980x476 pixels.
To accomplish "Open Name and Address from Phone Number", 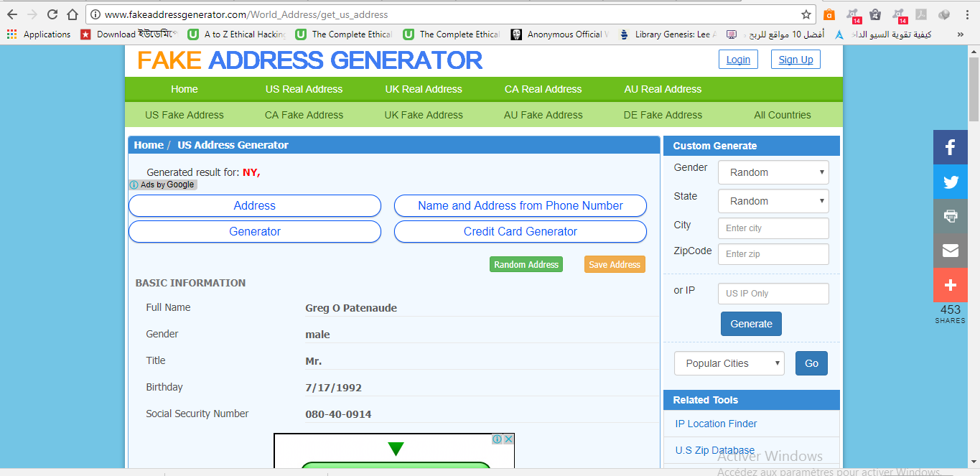I will [521, 205].
